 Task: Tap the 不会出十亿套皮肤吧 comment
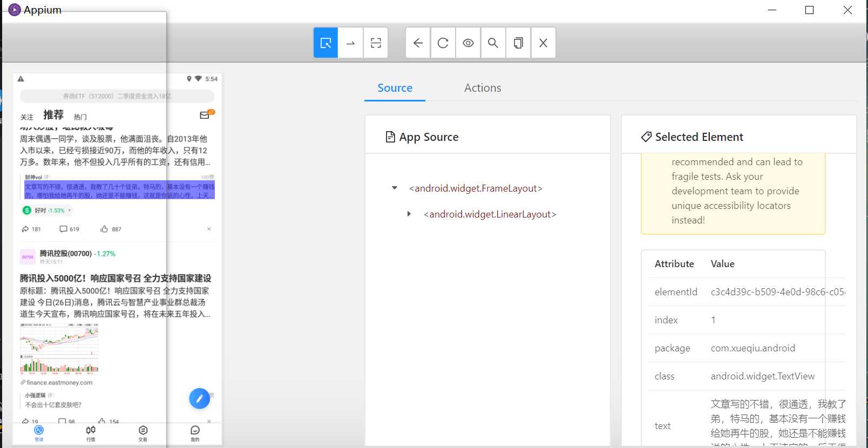[53, 405]
